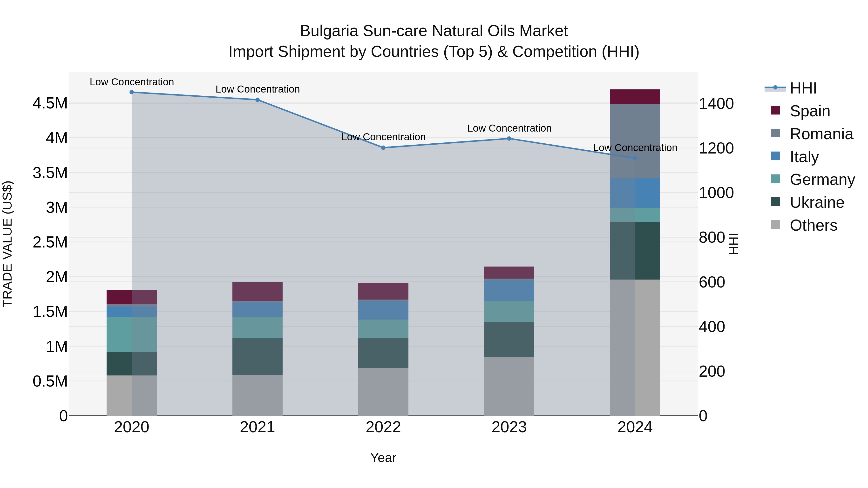Click the 2020 Germany bar segment
The image size is (868, 488).
pyautogui.click(x=132, y=334)
